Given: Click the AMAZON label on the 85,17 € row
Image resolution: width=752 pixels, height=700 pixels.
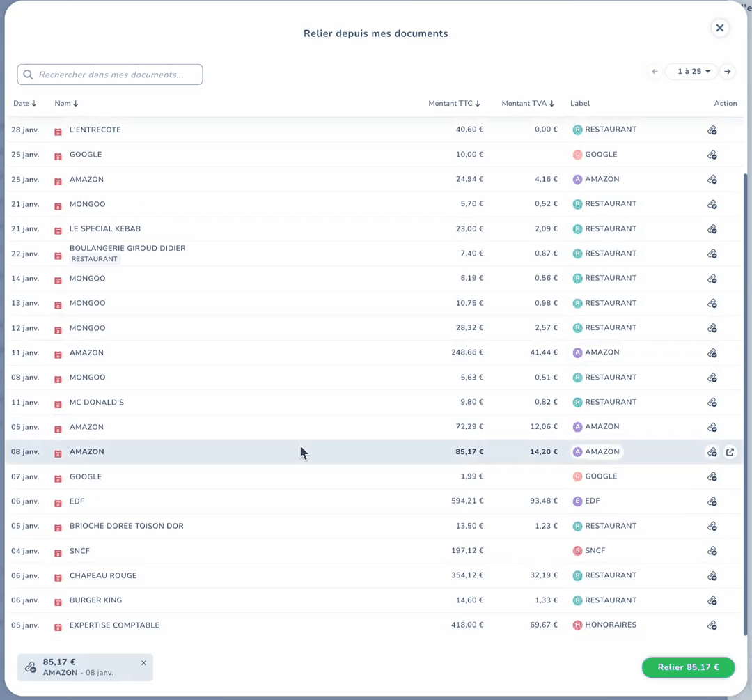Looking at the screenshot, I should coord(597,451).
